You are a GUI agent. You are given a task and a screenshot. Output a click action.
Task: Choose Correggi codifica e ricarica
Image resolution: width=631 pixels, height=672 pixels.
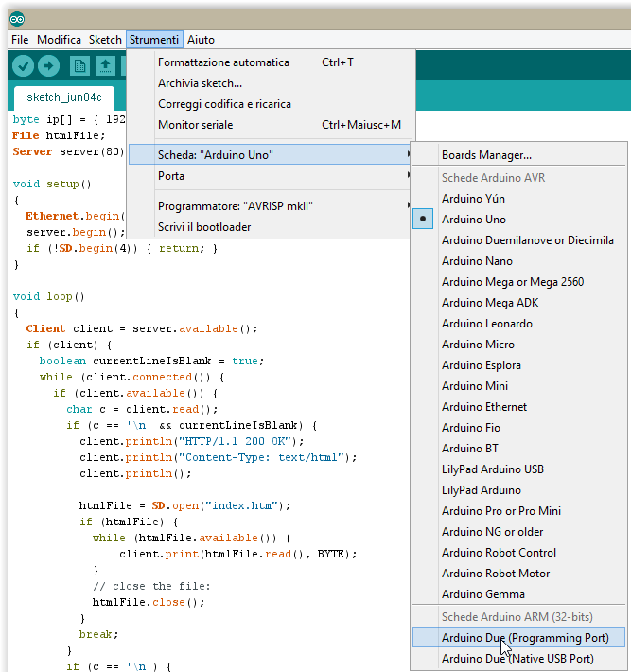[x=271, y=104]
